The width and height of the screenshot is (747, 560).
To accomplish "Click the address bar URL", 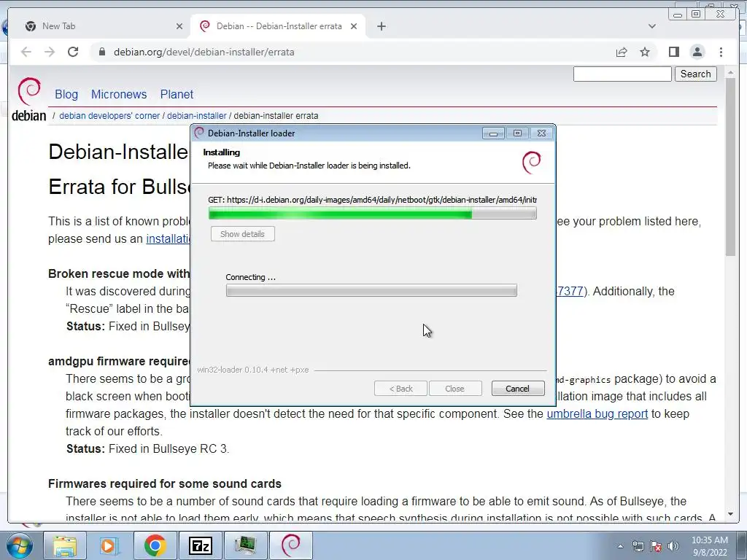I will pyautogui.click(x=204, y=52).
